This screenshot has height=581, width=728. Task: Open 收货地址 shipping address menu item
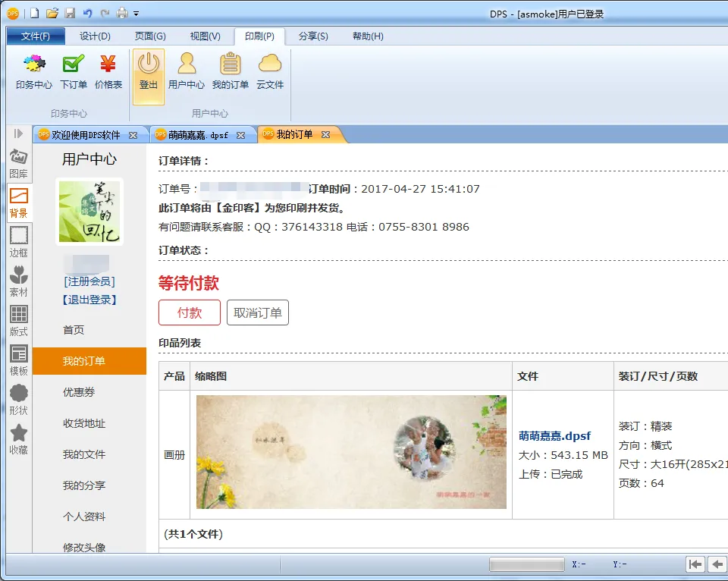(84, 423)
